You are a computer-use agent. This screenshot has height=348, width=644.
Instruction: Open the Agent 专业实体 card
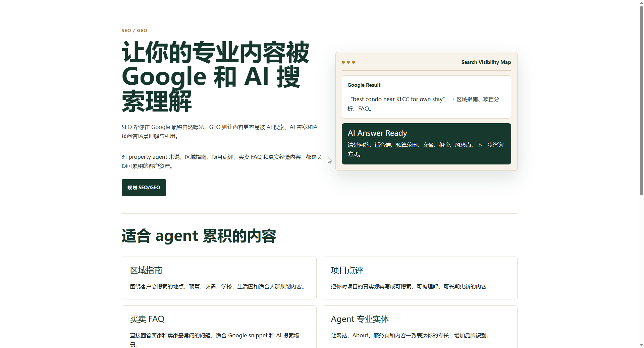420,327
